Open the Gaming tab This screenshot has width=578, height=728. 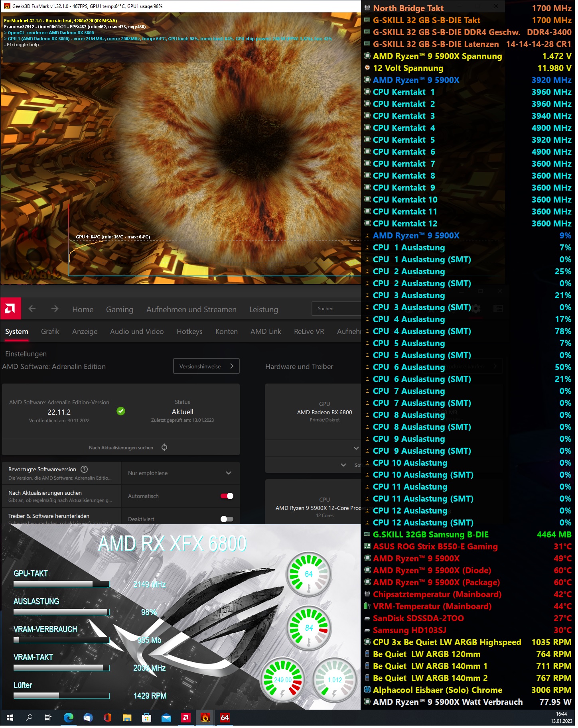tap(120, 309)
